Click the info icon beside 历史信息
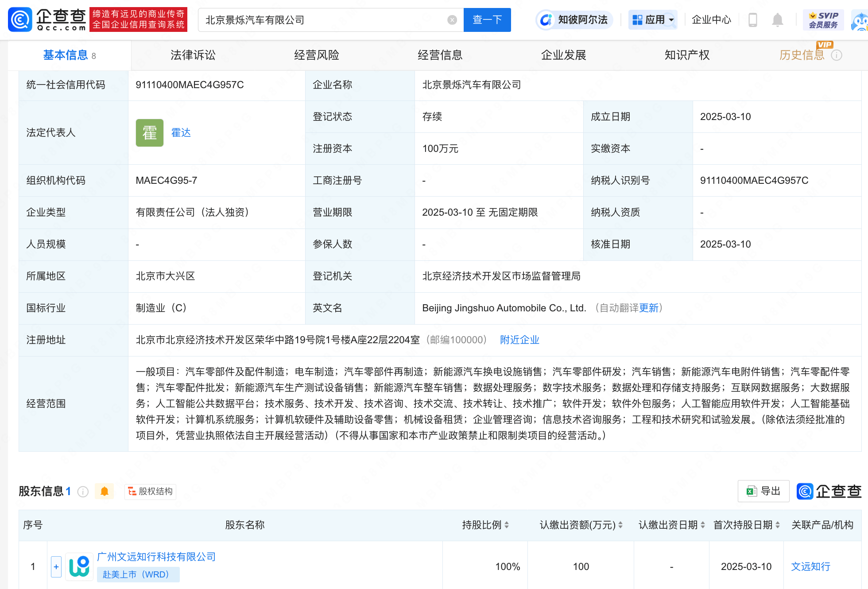This screenshot has height=589, width=868. (837, 55)
